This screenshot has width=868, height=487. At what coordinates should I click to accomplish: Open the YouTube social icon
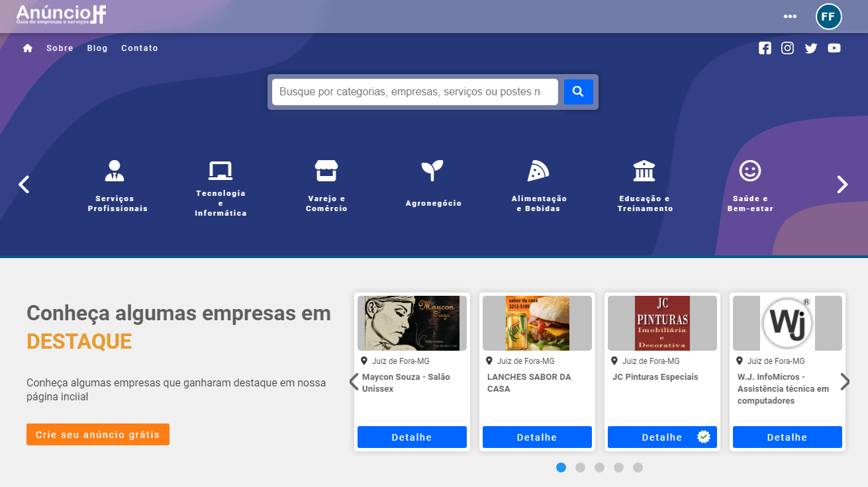(x=834, y=48)
